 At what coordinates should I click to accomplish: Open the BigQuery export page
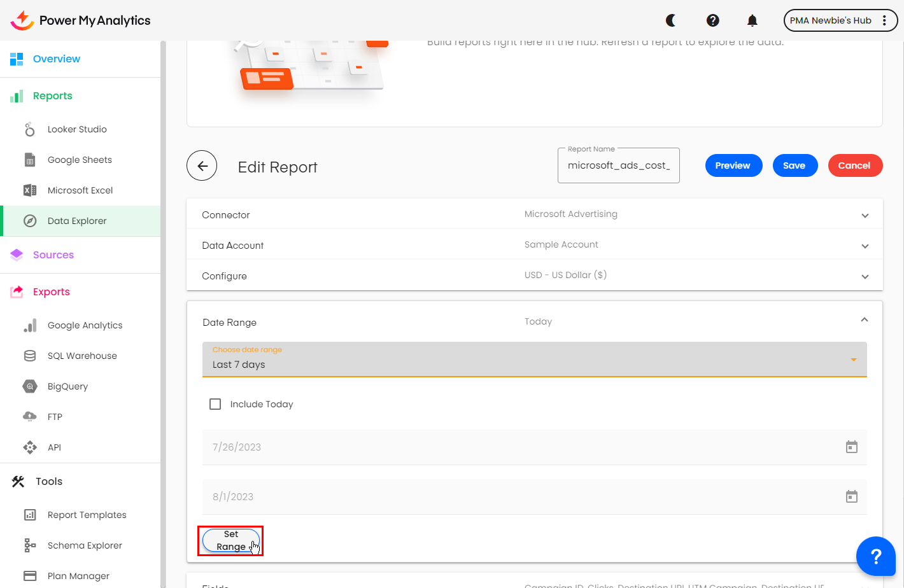coord(67,386)
